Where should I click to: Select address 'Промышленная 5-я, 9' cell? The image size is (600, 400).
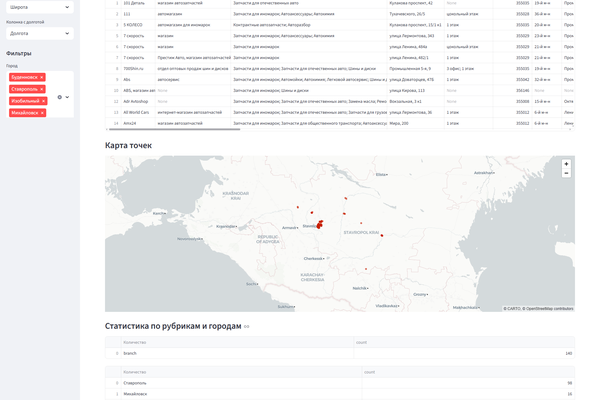coord(416,69)
